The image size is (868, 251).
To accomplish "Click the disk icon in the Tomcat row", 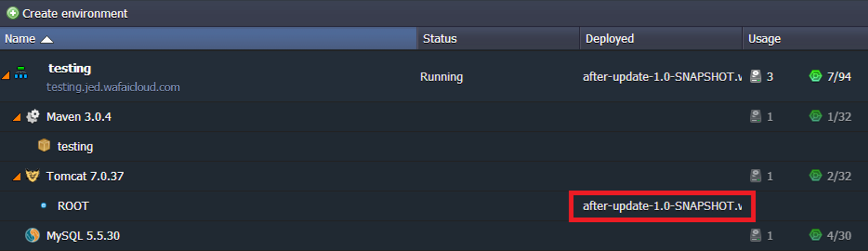I will point(755,175).
